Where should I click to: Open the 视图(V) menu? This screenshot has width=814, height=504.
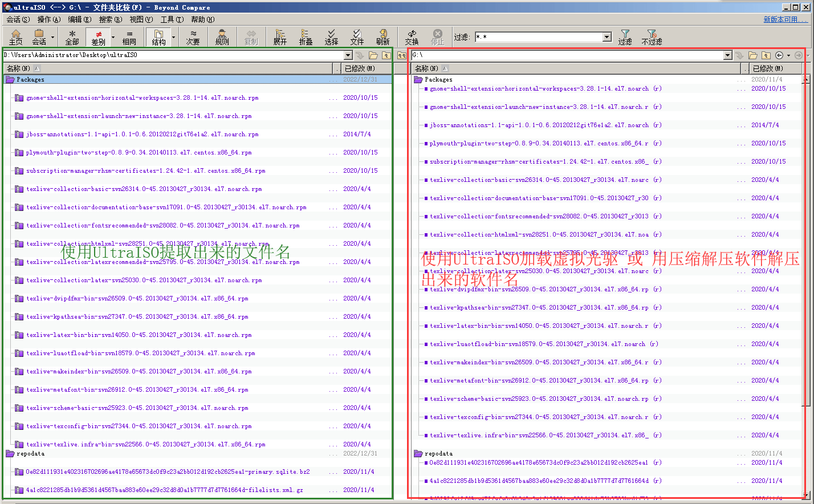point(141,19)
